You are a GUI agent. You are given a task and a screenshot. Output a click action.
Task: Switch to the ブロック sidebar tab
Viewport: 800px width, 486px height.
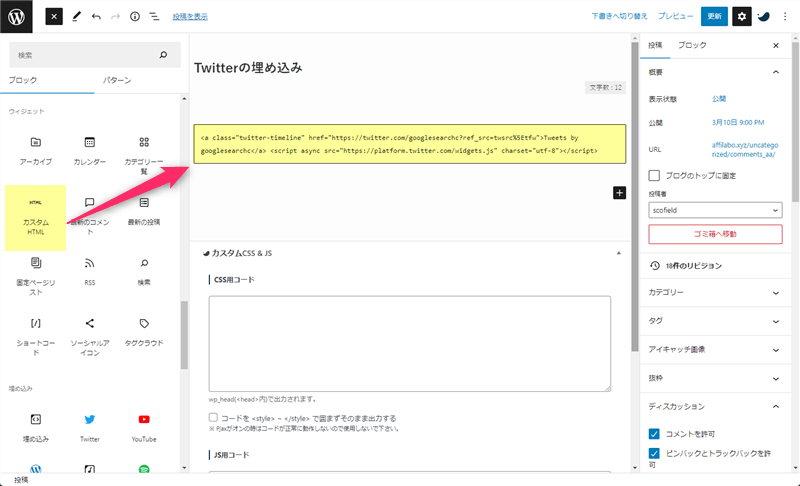(692, 45)
